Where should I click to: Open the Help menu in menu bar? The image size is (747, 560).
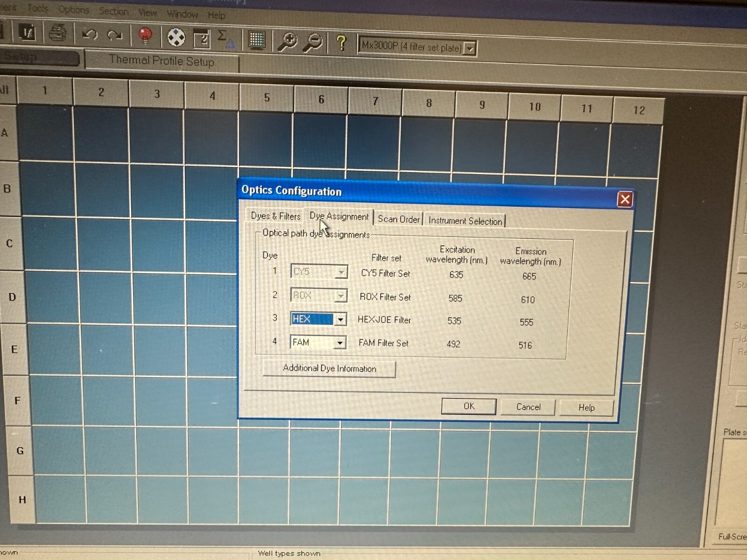coord(217,15)
